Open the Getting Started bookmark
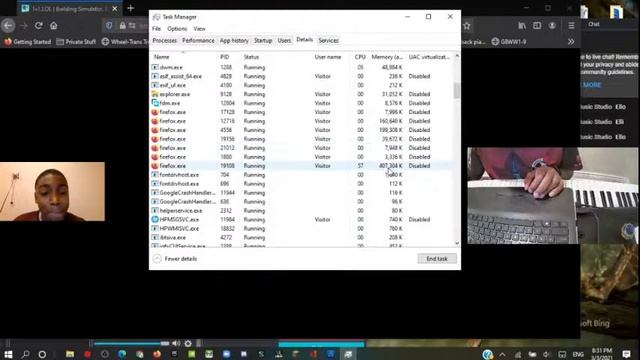Image resolution: width=640 pixels, height=360 pixels. [28, 42]
